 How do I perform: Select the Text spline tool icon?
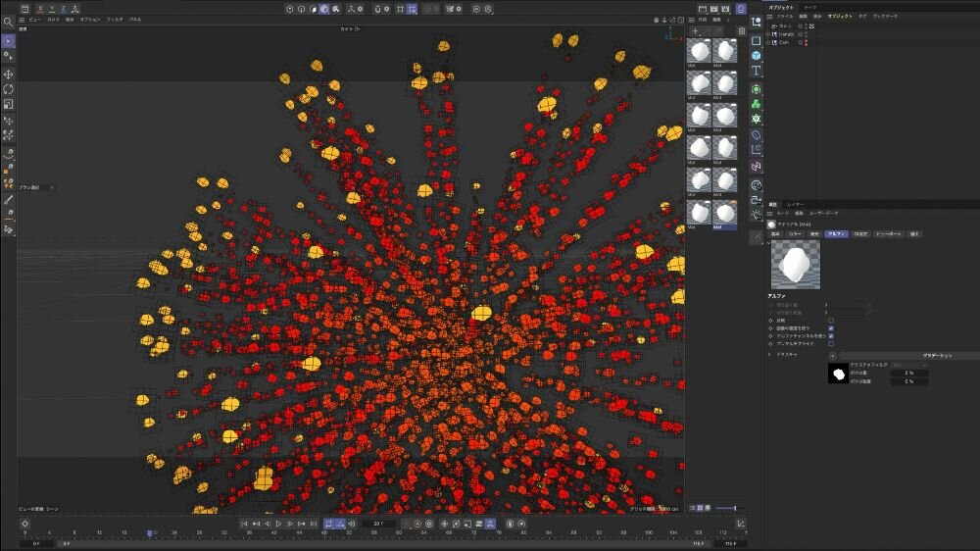tap(757, 72)
